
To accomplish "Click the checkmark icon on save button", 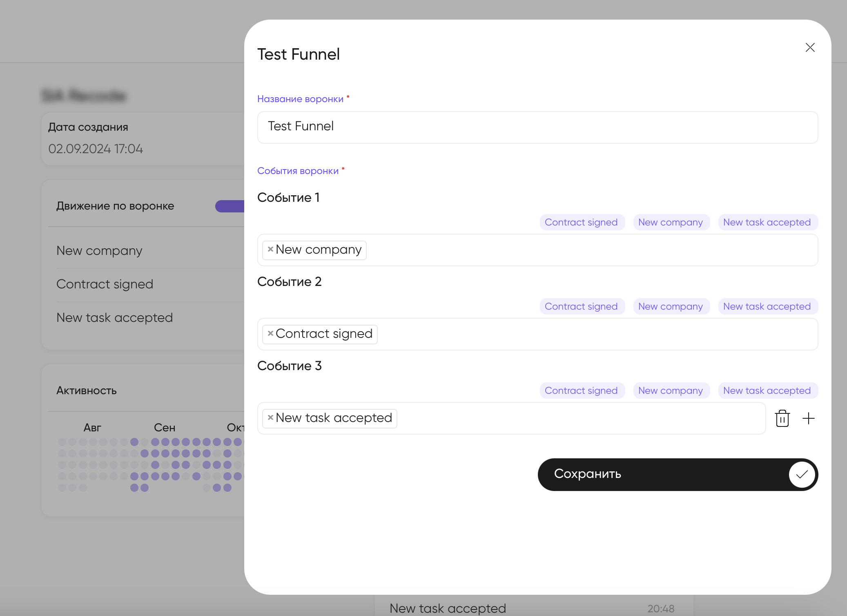I will point(802,474).
